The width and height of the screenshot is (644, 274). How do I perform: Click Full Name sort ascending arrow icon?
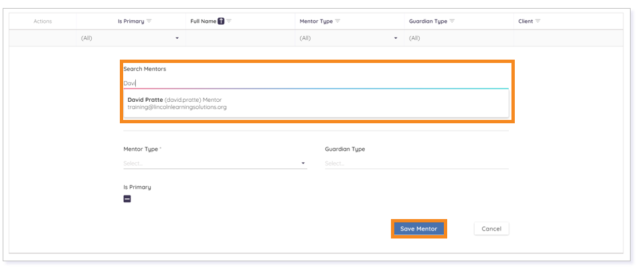point(221,21)
